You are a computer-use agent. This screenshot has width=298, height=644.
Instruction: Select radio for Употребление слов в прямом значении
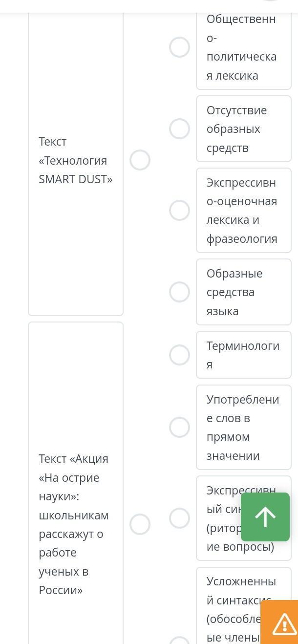pyautogui.click(x=179, y=428)
